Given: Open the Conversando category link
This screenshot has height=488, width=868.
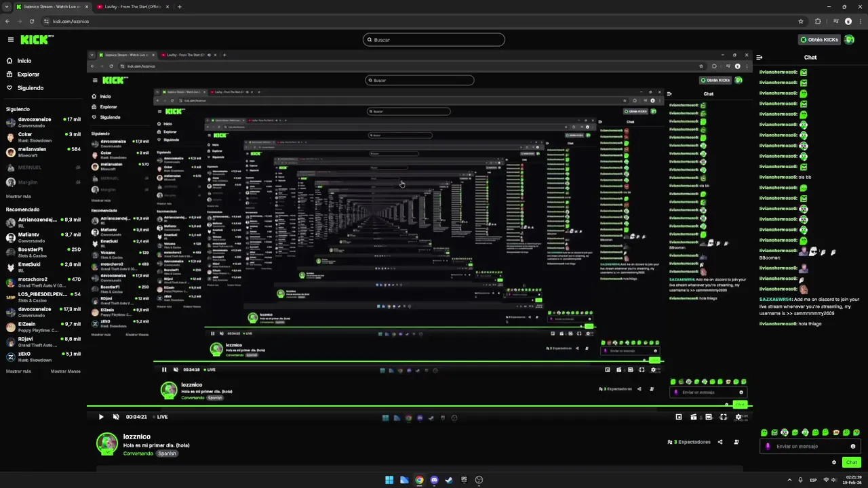Looking at the screenshot, I should [x=138, y=453].
